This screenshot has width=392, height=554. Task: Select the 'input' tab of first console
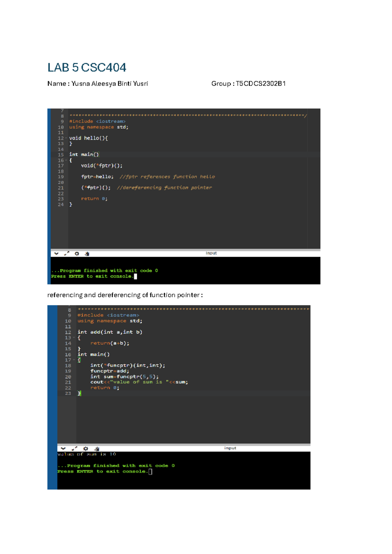tap(211, 253)
